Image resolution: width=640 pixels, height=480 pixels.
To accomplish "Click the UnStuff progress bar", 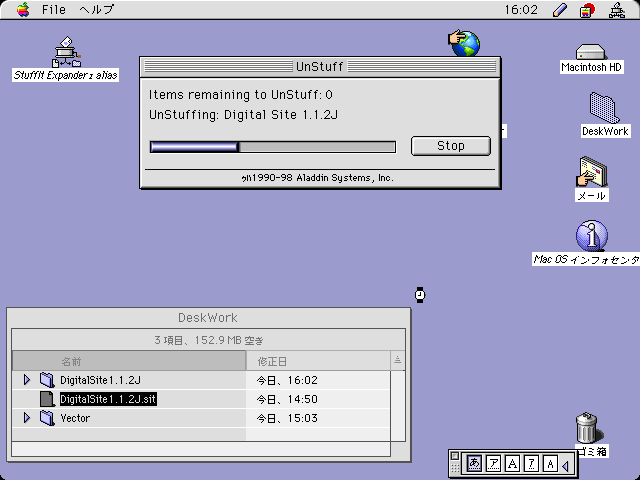I will (273, 147).
